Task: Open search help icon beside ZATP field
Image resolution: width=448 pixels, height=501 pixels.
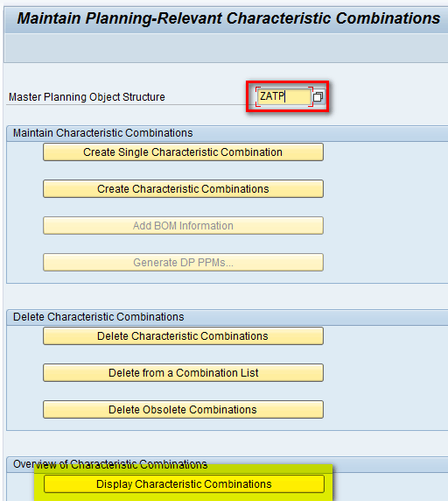Action: [318, 97]
